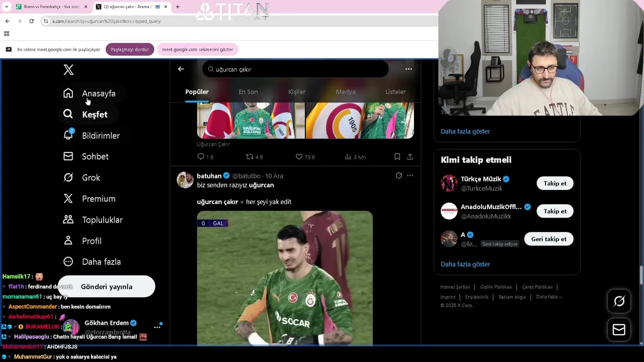Open floating Grok button

[x=619, y=301]
